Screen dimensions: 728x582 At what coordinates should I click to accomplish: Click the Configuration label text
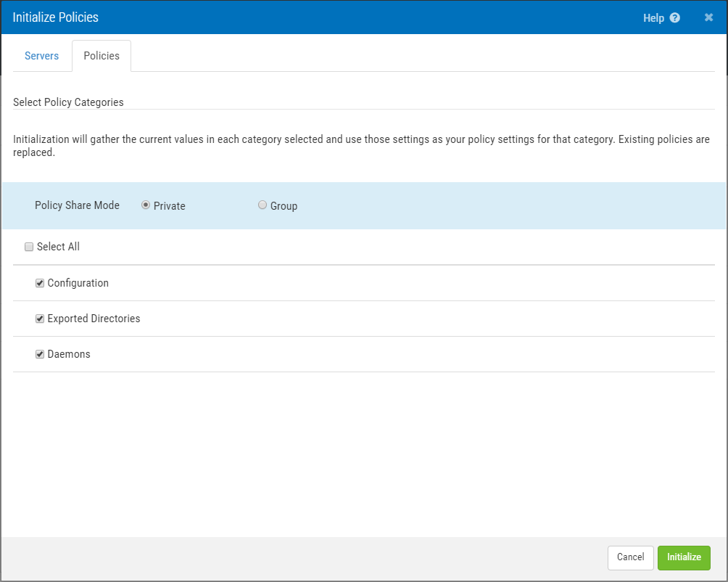pos(78,283)
